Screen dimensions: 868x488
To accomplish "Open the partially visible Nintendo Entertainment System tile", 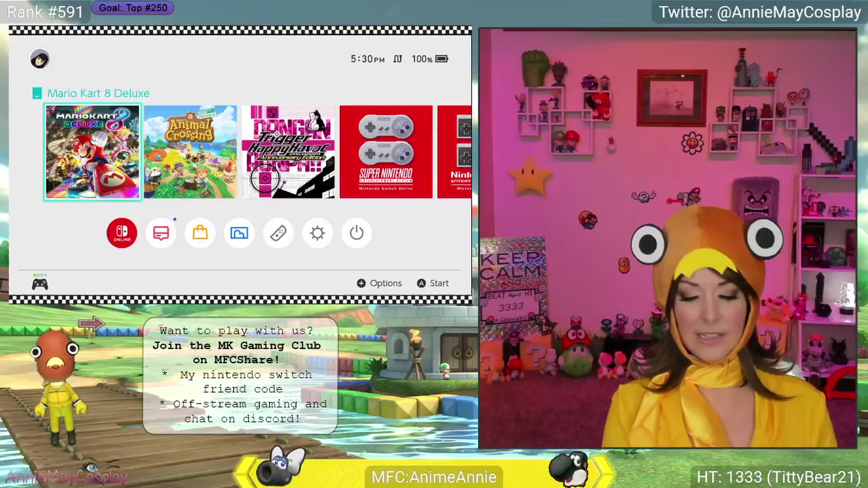I will 454,152.
